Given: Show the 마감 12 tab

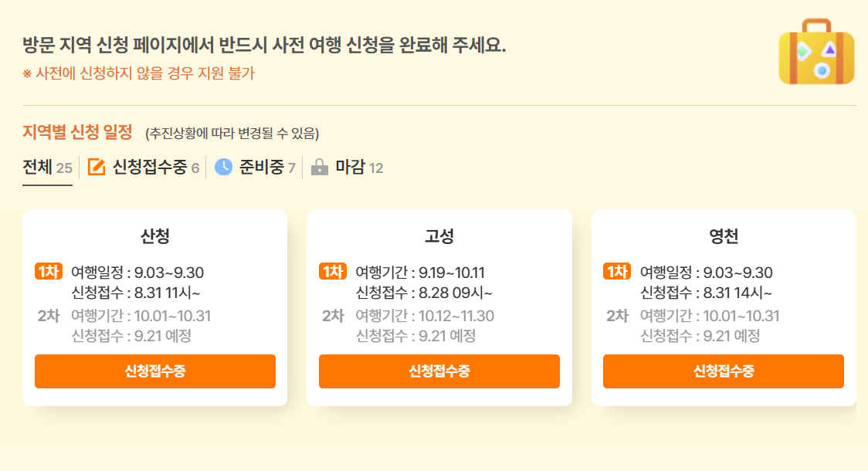Looking at the screenshot, I should click(347, 167).
